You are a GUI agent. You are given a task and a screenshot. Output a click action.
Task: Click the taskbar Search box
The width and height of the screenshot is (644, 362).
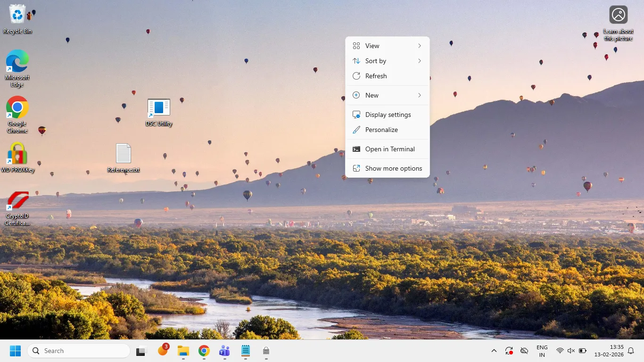[79, 351]
